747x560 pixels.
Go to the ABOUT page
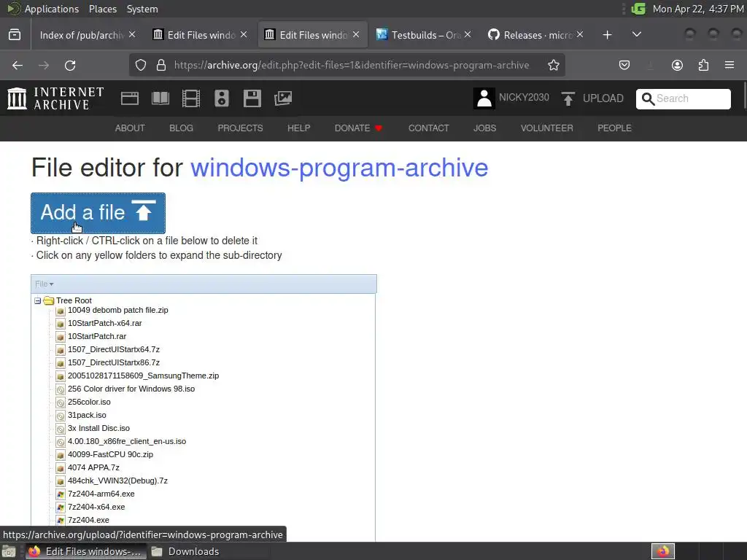pos(130,128)
